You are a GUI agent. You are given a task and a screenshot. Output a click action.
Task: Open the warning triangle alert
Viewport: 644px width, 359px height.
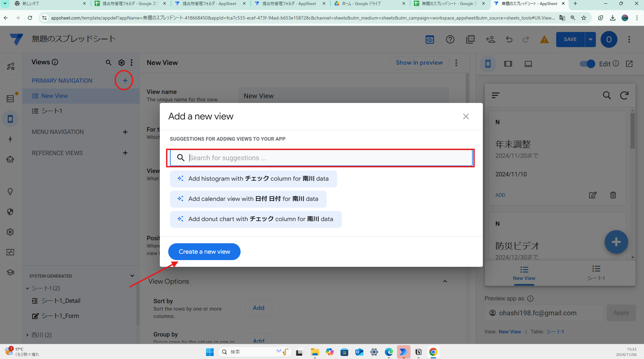click(x=544, y=40)
